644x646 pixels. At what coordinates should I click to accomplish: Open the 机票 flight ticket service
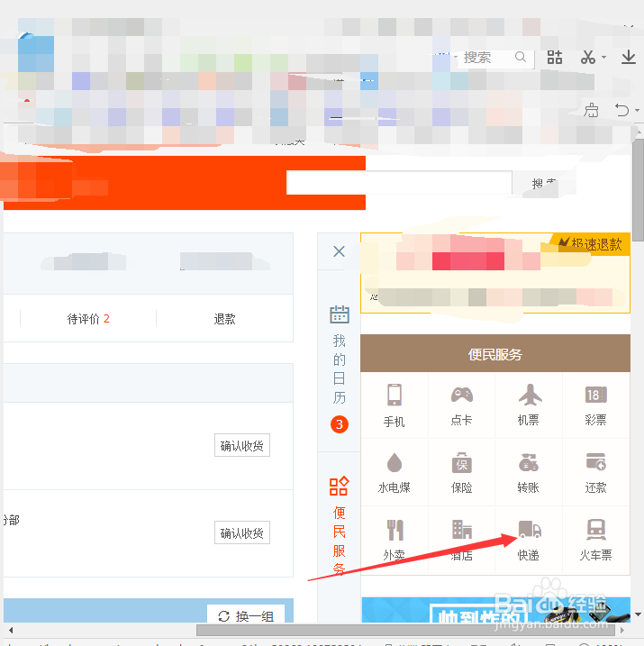click(x=529, y=405)
